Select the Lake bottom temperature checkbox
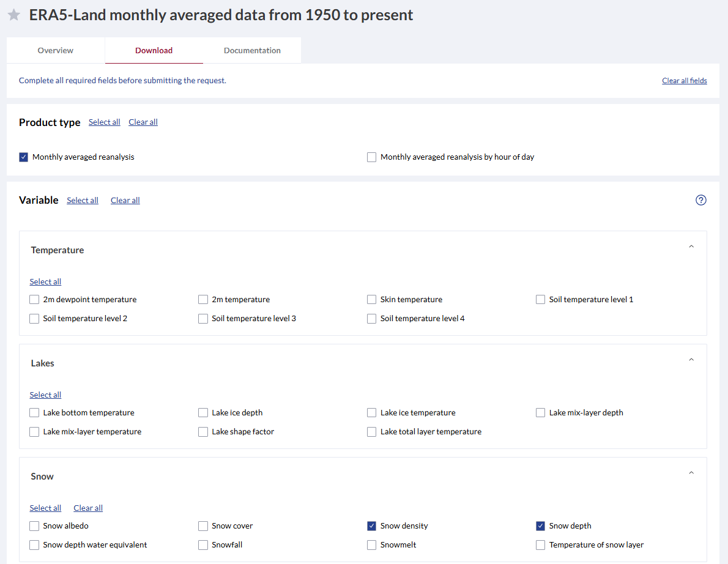The image size is (728, 564). click(x=34, y=413)
